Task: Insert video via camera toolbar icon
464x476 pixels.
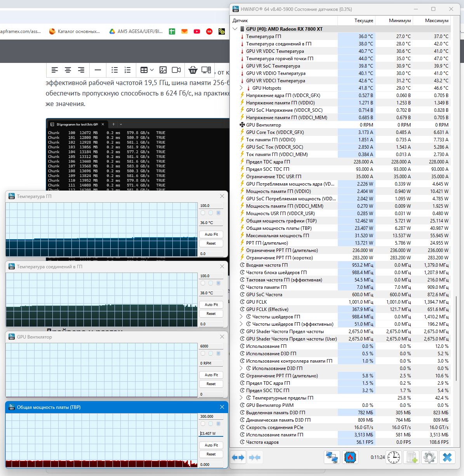Action: pyautogui.click(x=176, y=70)
